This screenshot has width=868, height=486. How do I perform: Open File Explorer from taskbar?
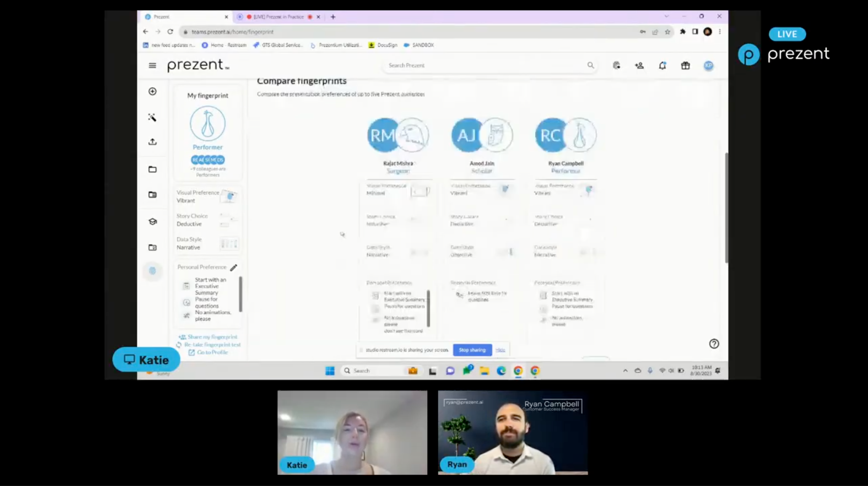coord(484,371)
